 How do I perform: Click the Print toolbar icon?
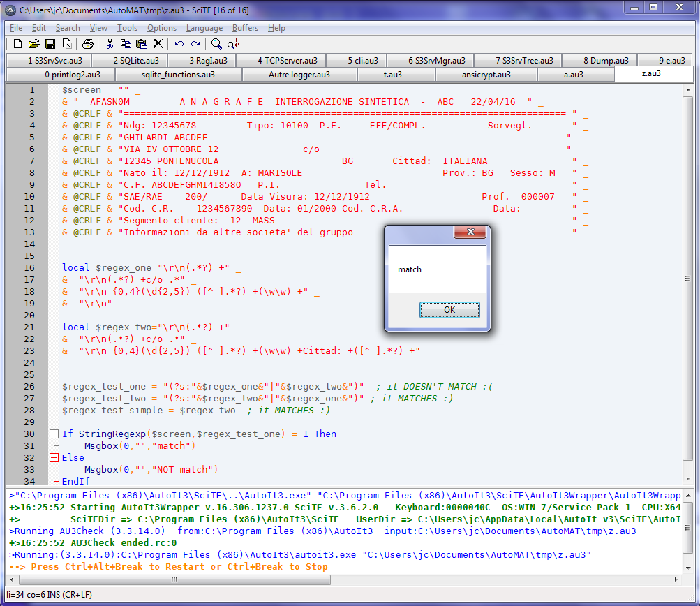(88, 44)
